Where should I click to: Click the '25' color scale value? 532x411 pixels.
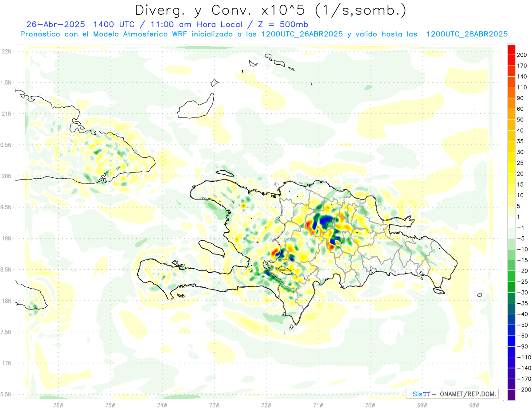tap(521, 163)
